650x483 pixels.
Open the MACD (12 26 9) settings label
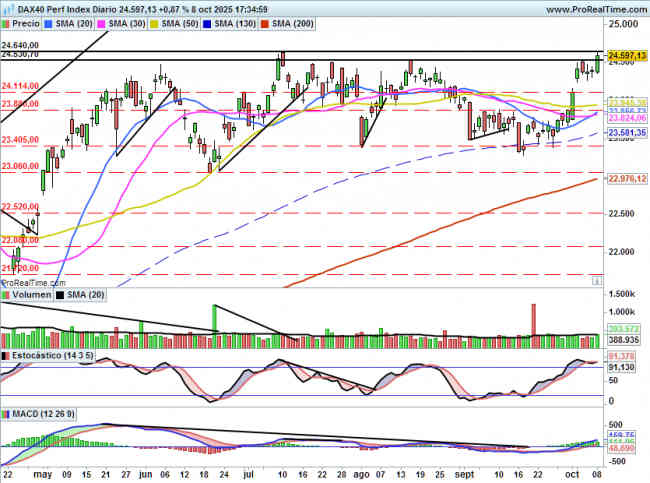[39, 413]
